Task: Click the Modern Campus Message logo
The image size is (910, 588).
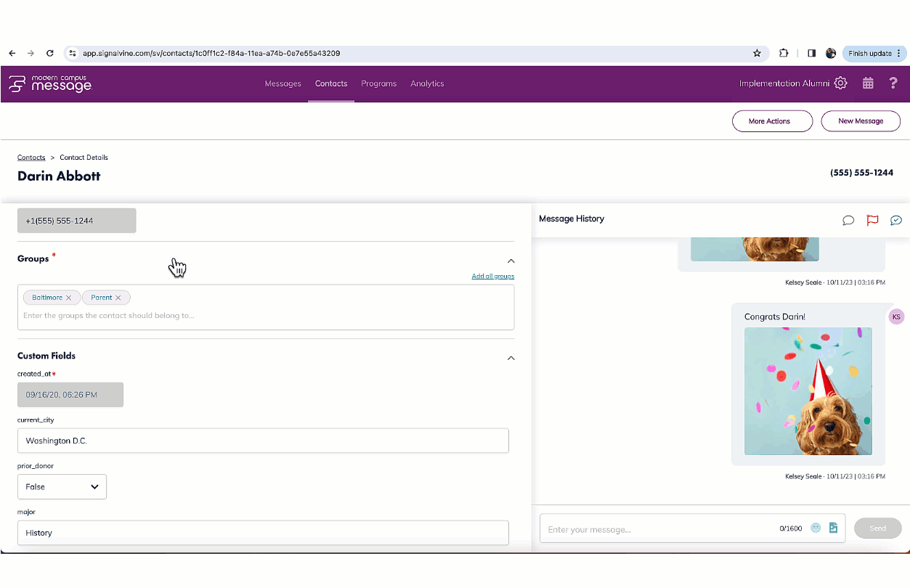Action: click(x=50, y=83)
